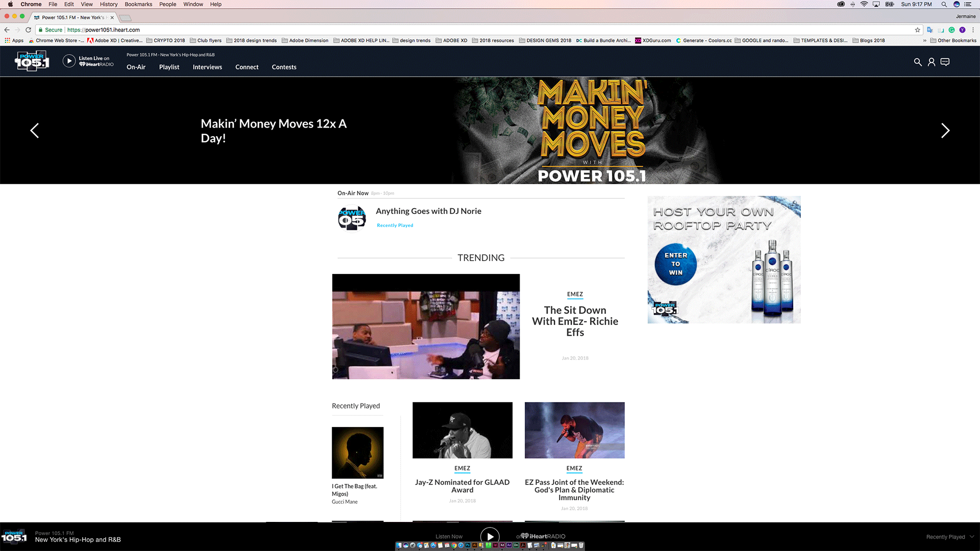Open the Connect navigation item

tap(247, 67)
